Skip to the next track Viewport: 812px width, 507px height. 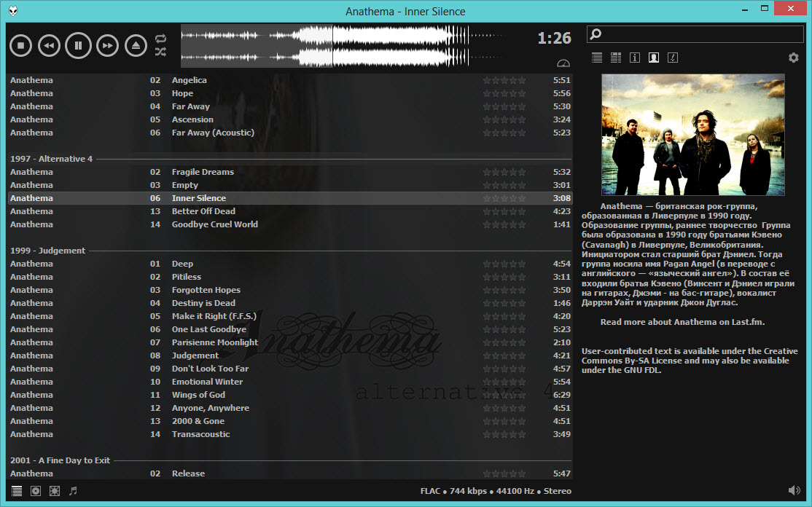[x=107, y=46]
